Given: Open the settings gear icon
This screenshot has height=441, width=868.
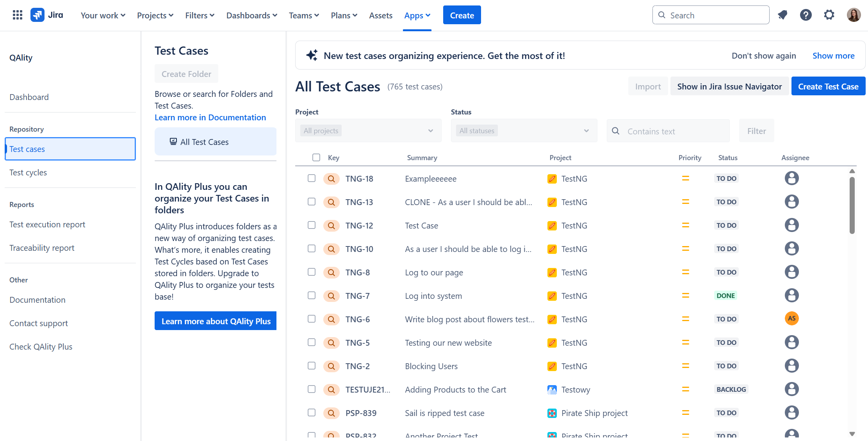Looking at the screenshot, I should (829, 15).
